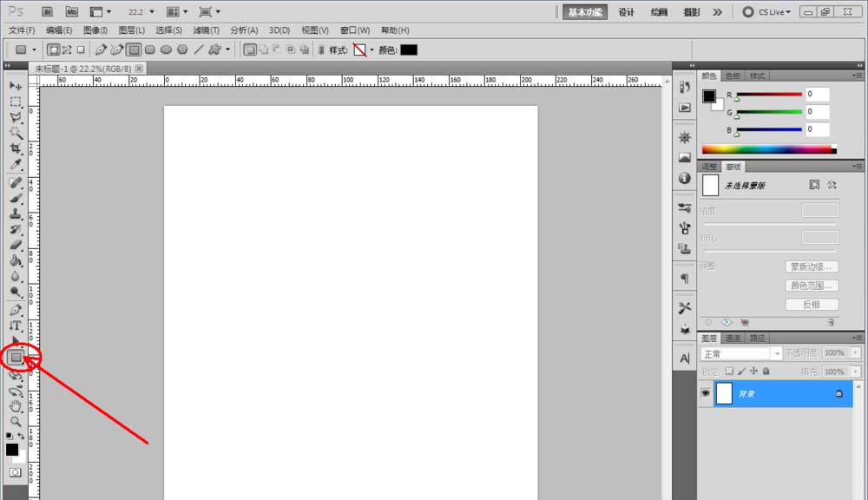Select the 3D Camera Rotate tool
The width and height of the screenshot is (868, 500).
pyautogui.click(x=16, y=391)
